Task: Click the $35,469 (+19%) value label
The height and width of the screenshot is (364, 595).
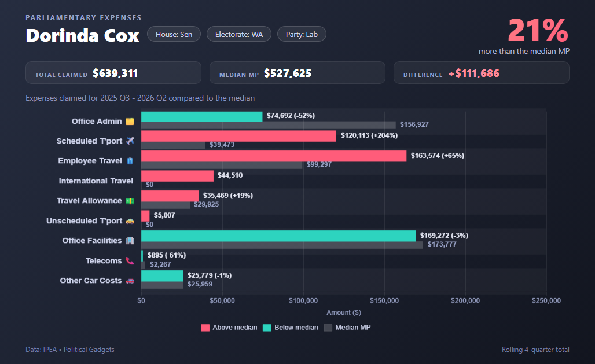Action: [x=227, y=196]
